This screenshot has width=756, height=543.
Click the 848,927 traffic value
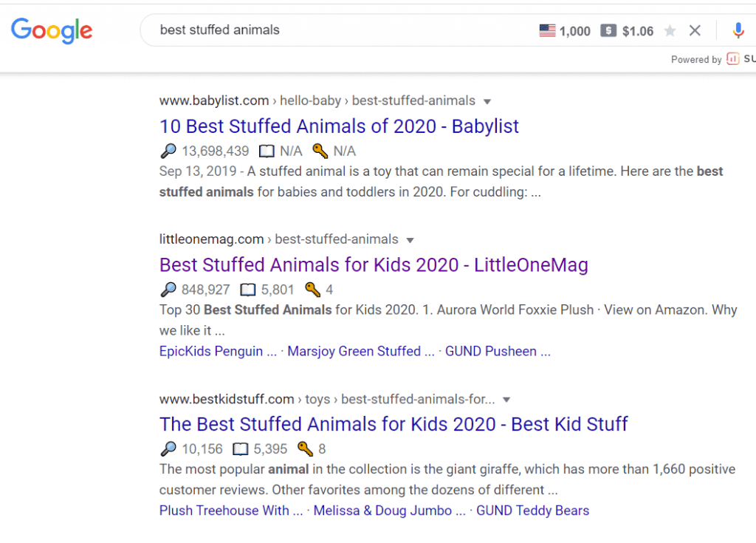pyautogui.click(x=205, y=290)
